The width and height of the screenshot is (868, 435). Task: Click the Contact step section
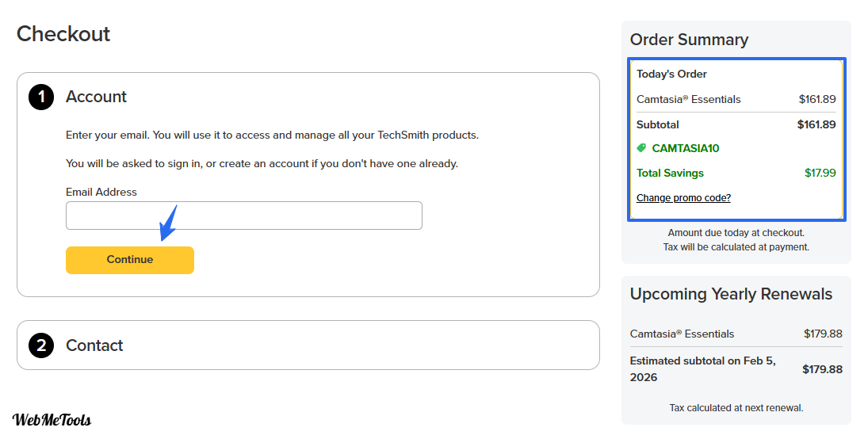tap(308, 345)
